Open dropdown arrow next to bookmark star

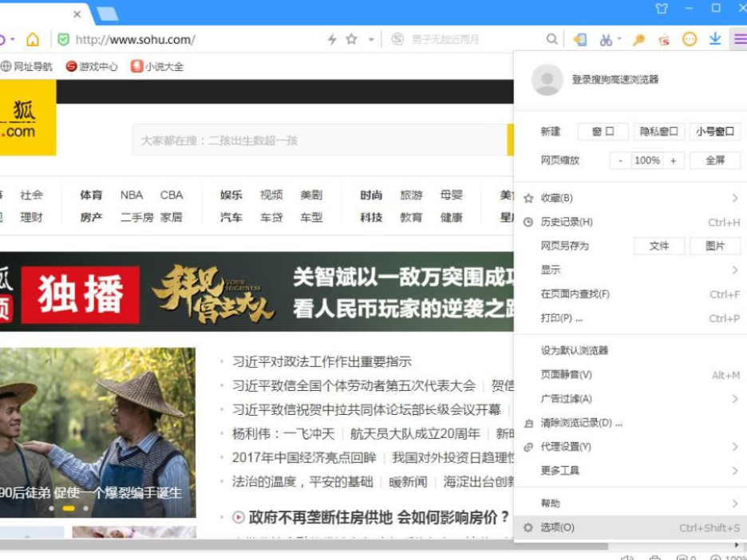371,40
